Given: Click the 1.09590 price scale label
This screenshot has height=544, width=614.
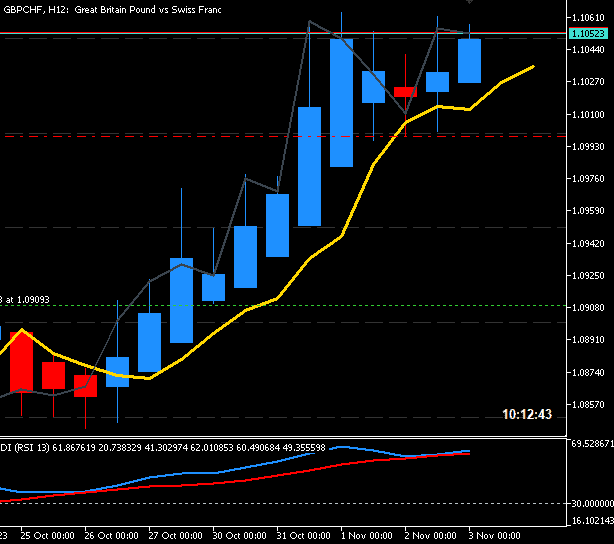Looking at the screenshot, I should tap(588, 211).
